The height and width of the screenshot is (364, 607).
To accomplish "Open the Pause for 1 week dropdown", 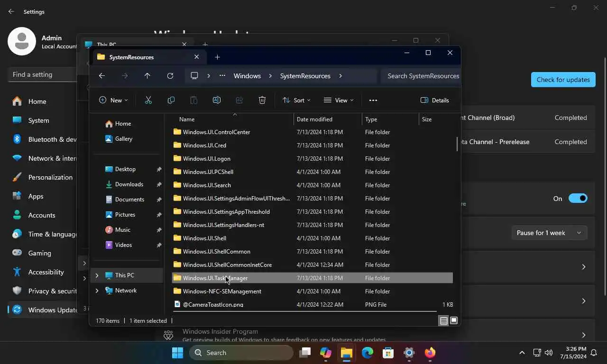I will (x=549, y=233).
